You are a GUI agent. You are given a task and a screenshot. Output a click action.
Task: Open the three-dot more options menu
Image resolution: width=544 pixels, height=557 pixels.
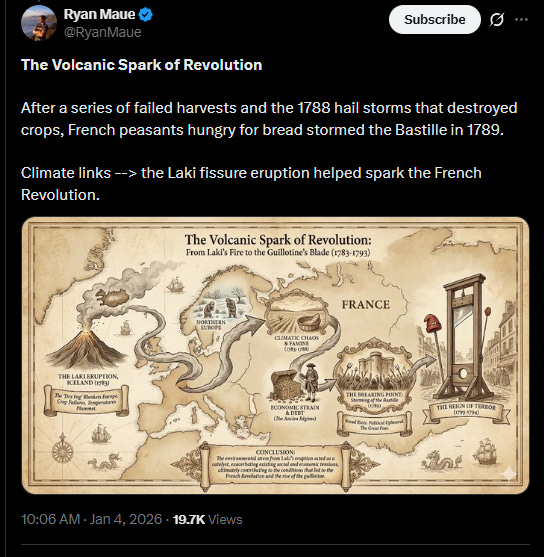(x=521, y=20)
